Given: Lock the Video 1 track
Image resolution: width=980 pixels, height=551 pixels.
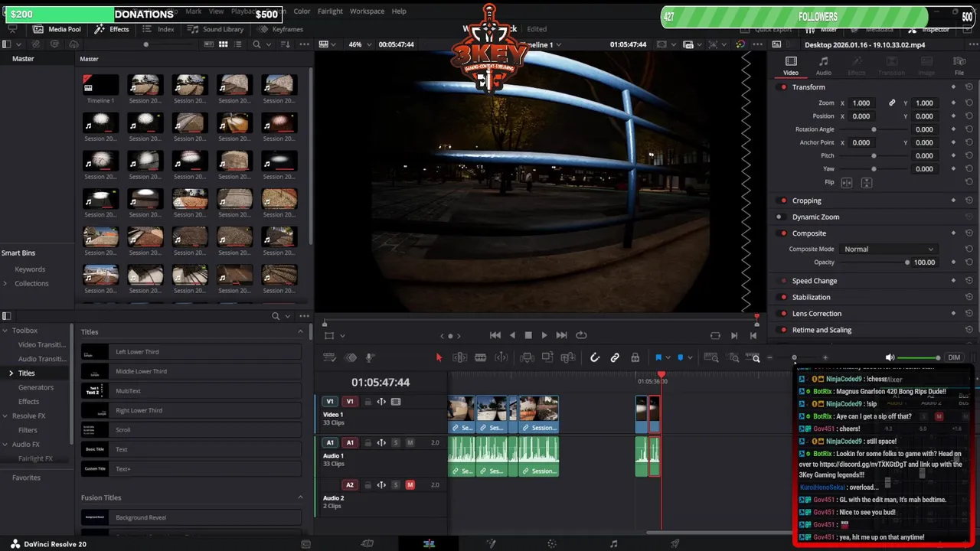Looking at the screenshot, I should pos(367,401).
